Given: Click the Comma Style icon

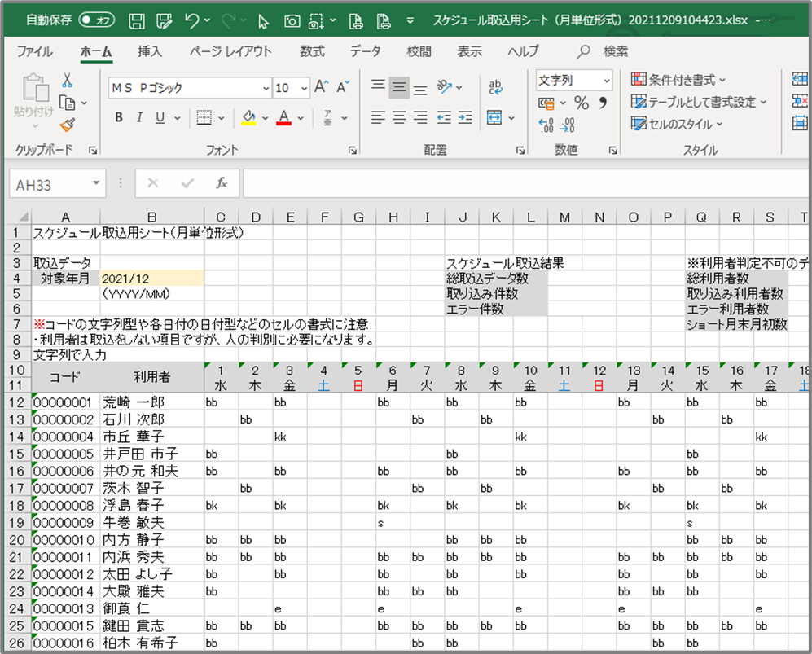Looking at the screenshot, I should pos(602,103).
